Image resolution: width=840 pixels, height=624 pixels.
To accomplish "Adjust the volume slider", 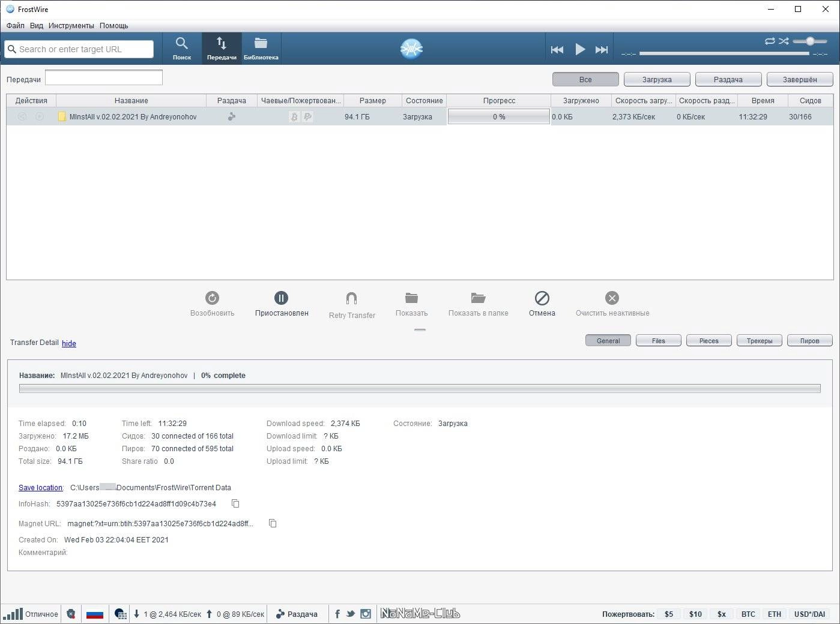I will tap(810, 41).
